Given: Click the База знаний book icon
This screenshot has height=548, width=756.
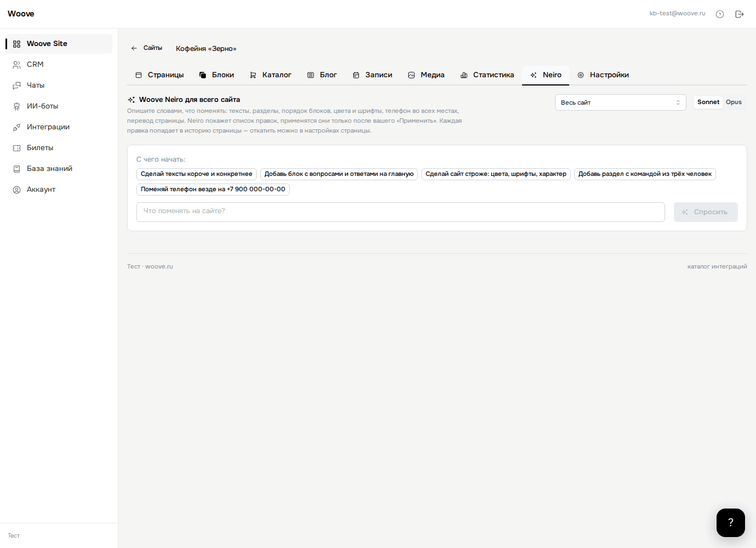Looking at the screenshot, I should tap(16, 169).
